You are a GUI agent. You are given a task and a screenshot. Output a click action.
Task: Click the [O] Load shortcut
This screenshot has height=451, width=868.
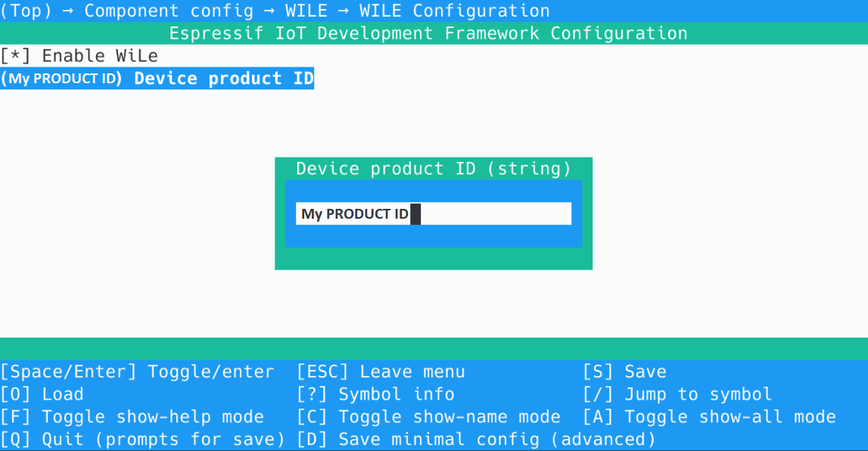[42, 394]
